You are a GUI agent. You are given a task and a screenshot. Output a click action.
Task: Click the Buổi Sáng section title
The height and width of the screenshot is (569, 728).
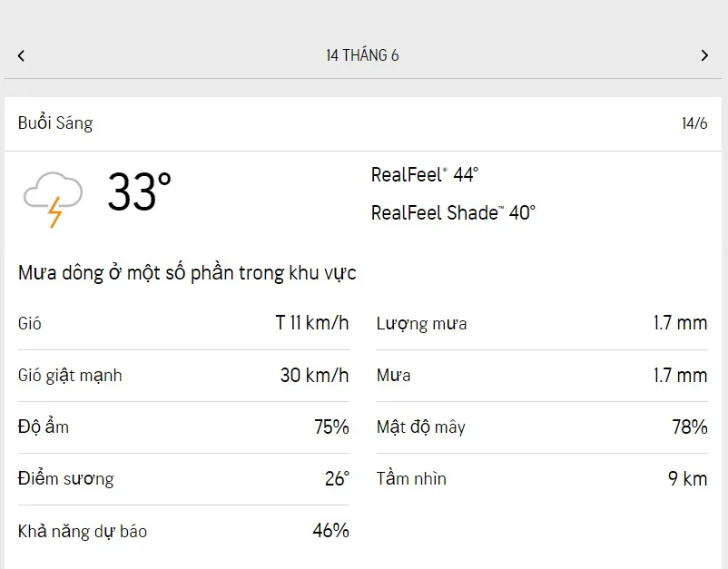click(x=55, y=123)
